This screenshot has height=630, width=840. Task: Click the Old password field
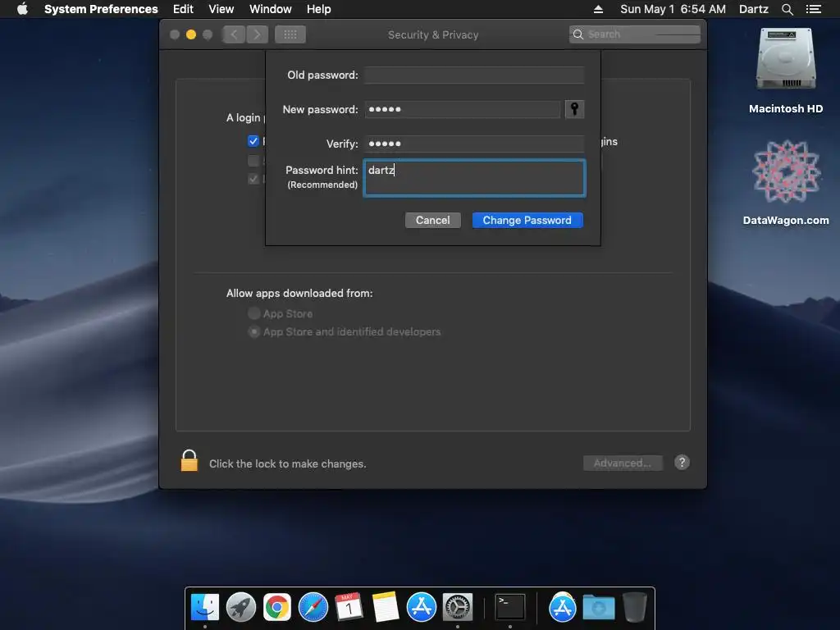(x=474, y=75)
